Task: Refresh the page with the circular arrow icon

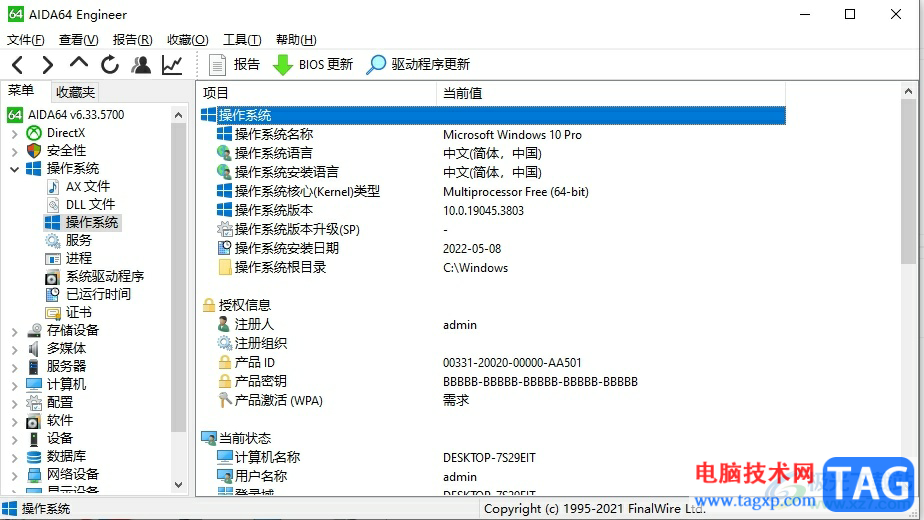Action: pos(110,64)
